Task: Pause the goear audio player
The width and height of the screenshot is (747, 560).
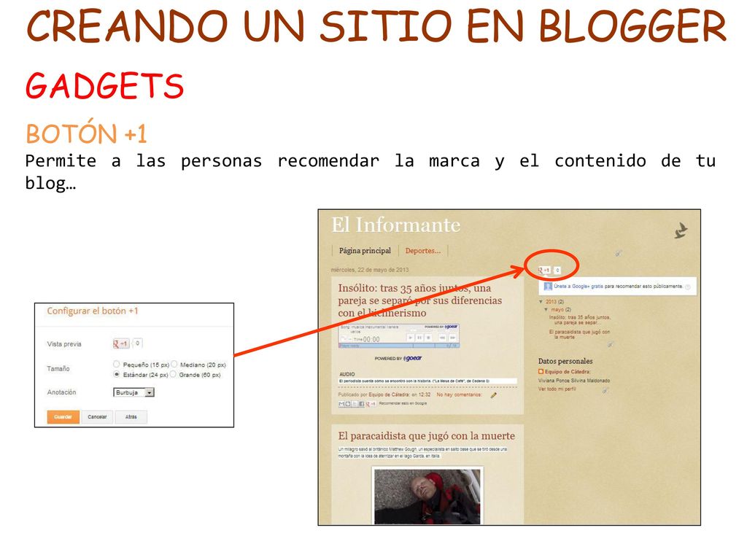Action: [x=419, y=338]
